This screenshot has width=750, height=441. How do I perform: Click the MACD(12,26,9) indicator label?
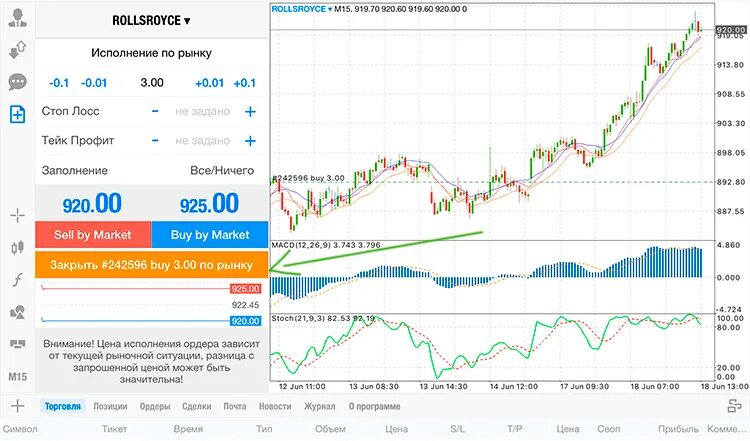[x=326, y=245]
